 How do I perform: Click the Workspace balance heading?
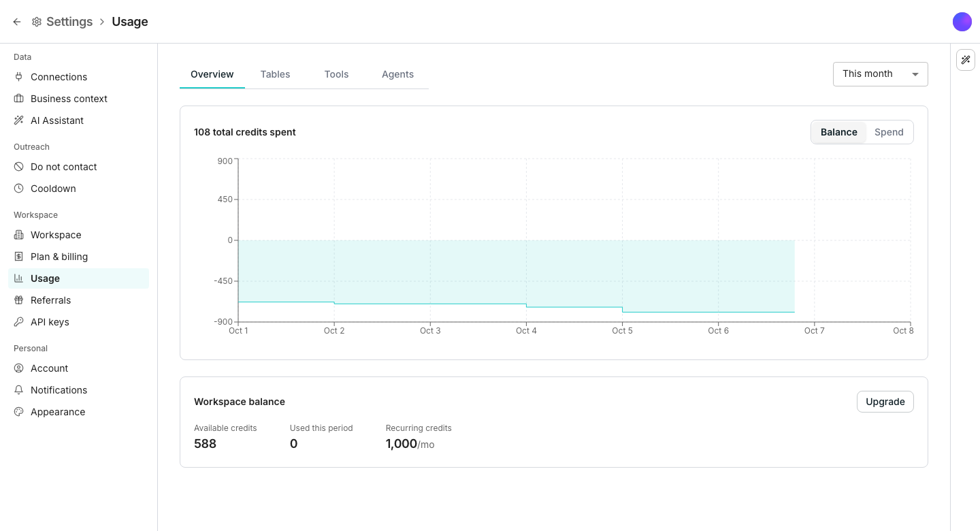coord(240,402)
